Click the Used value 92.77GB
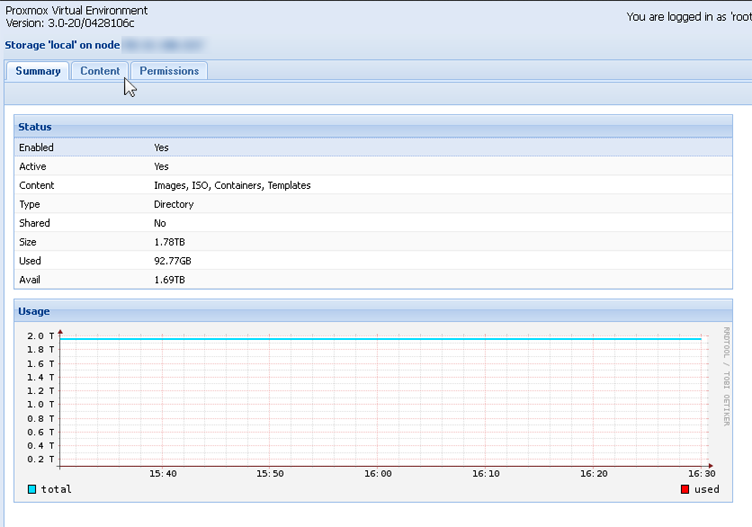 coord(173,261)
